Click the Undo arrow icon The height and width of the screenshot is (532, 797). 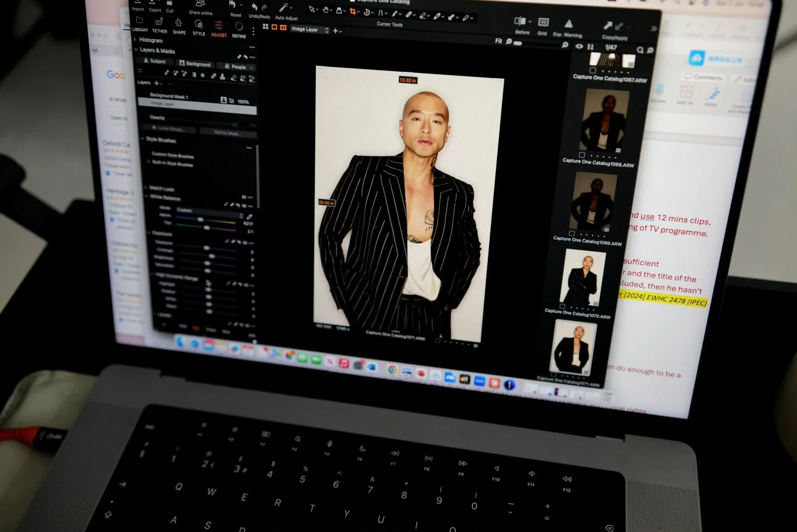(255, 7)
